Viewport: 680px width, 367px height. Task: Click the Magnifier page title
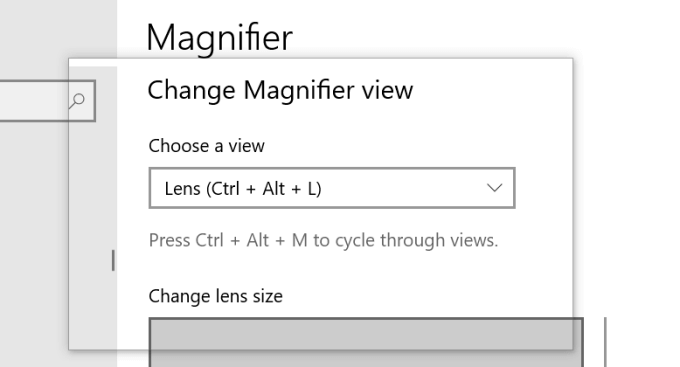pyautogui.click(x=219, y=38)
